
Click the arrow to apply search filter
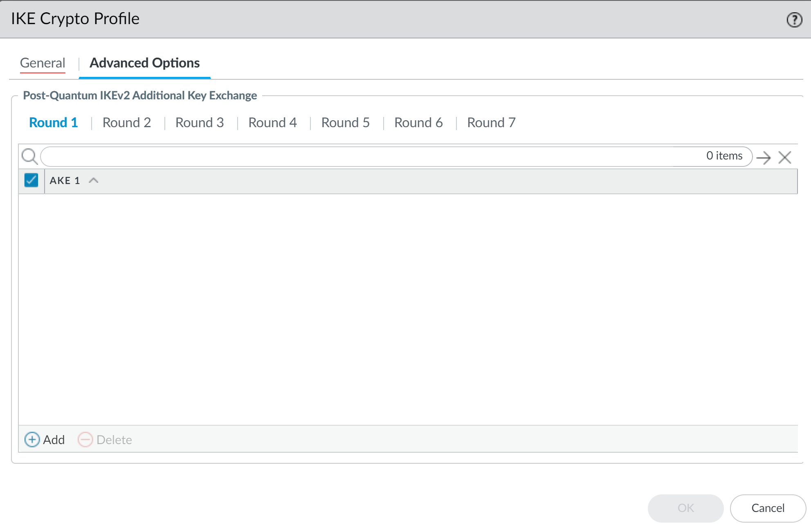click(x=763, y=157)
